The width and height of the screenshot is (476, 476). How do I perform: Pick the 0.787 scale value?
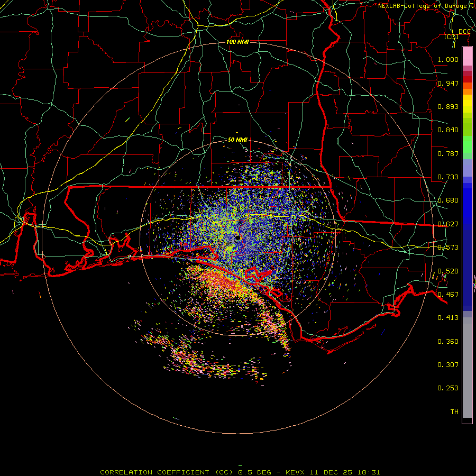(448, 153)
